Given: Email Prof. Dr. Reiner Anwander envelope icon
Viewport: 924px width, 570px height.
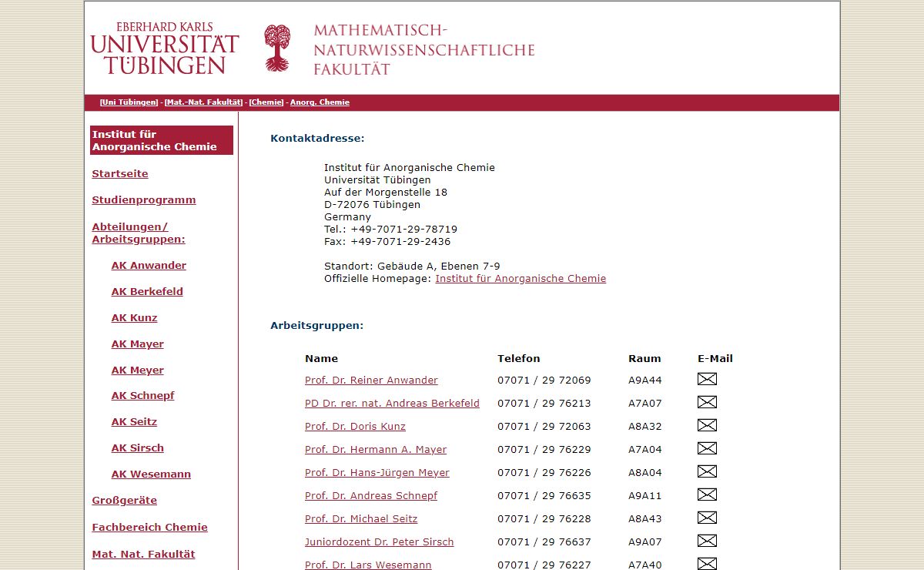Looking at the screenshot, I should pos(707,379).
